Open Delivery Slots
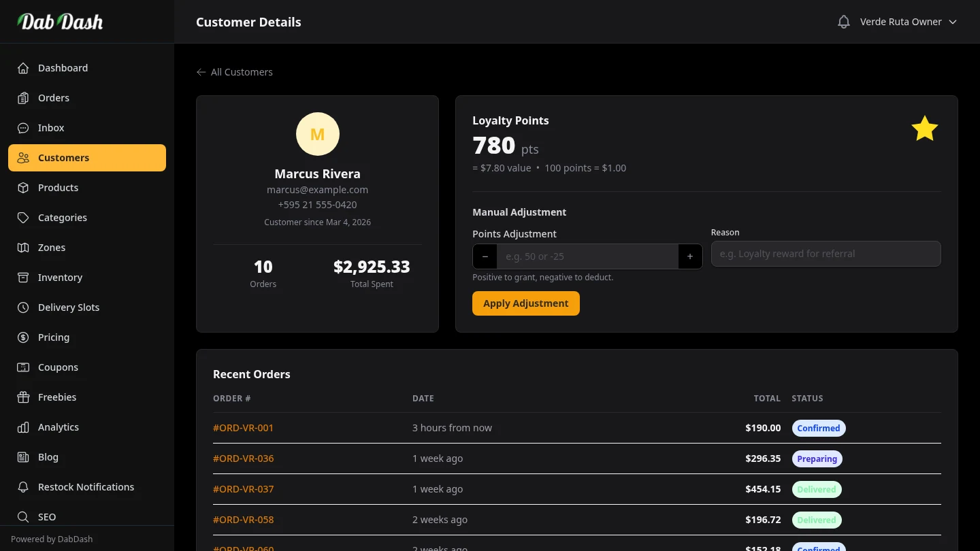Image resolution: width=980 pixels, height=551 pixels. 68,307
